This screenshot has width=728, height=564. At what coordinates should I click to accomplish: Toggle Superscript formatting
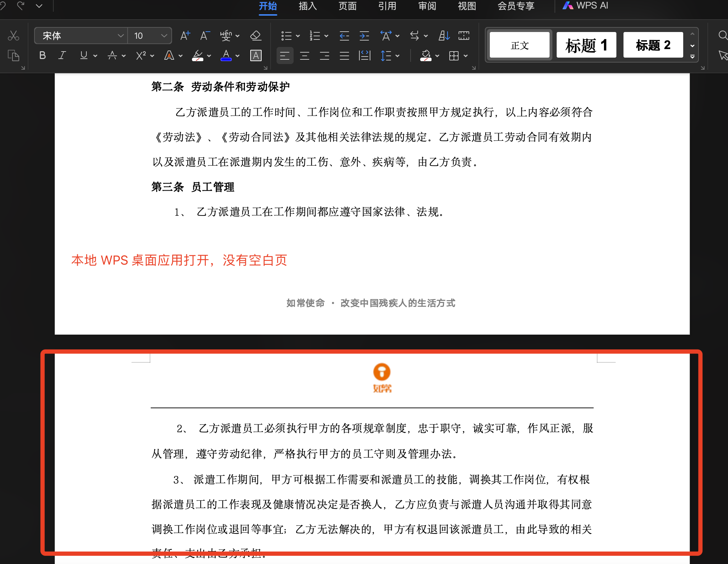(x=141, y=55)
